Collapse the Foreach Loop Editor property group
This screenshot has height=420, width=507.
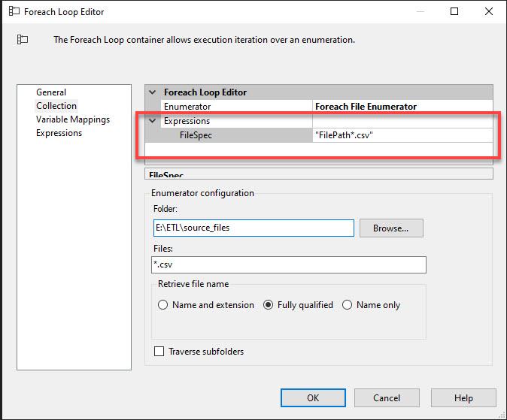coord(154,92)
